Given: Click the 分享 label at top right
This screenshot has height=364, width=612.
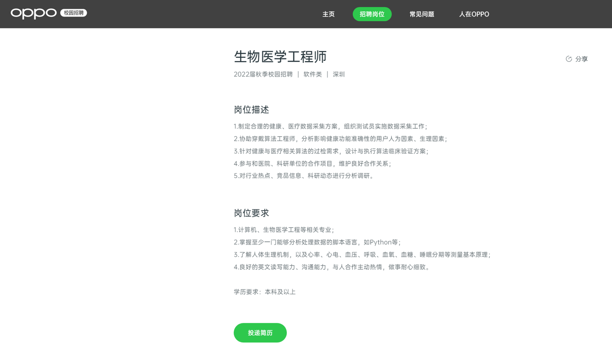Looking at the screenshot, I should click(x=581, y=59).
